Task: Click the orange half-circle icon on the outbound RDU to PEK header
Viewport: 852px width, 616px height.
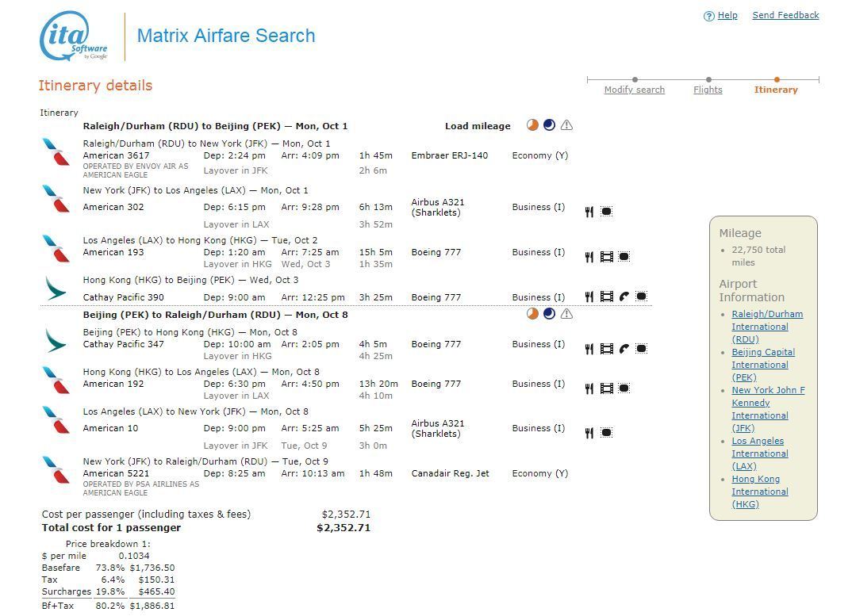Action: click(x=532, y=125)
